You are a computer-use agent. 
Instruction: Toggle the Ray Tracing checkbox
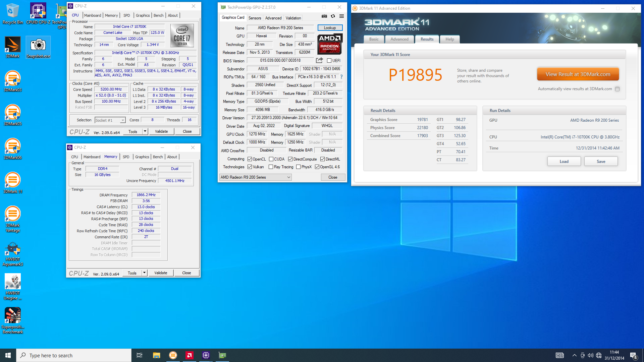click(271, 167)
